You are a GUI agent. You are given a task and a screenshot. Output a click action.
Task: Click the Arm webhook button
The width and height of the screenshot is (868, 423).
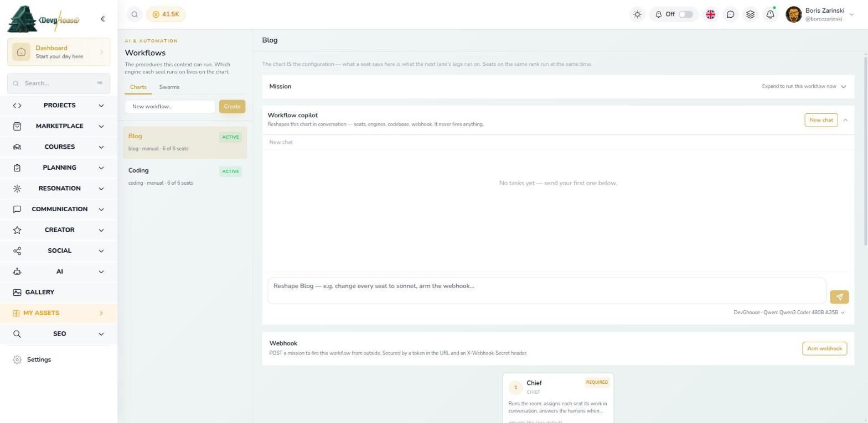click(x=824, y=348)
